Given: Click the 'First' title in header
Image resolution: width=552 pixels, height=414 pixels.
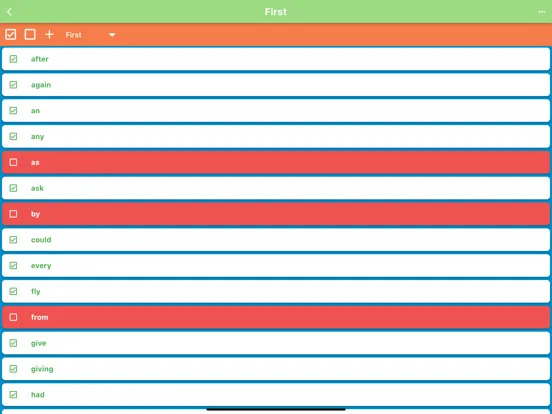Looking at the screenshot, I should coord(276,12).
